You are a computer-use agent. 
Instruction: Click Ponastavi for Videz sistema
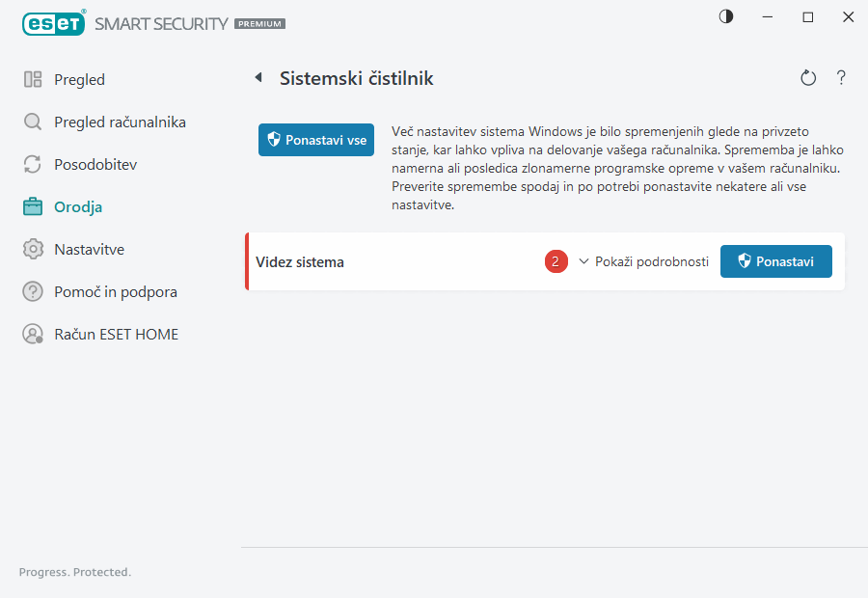pyautogui.click(x=775, y=261)
